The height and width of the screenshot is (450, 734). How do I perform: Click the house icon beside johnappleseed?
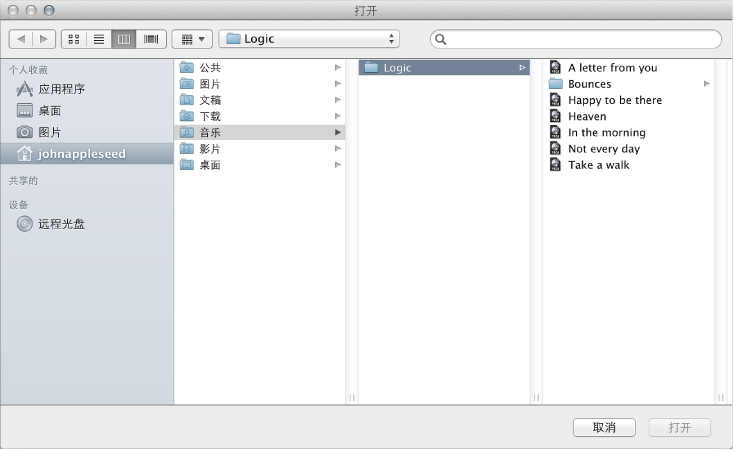pos(25,153)
